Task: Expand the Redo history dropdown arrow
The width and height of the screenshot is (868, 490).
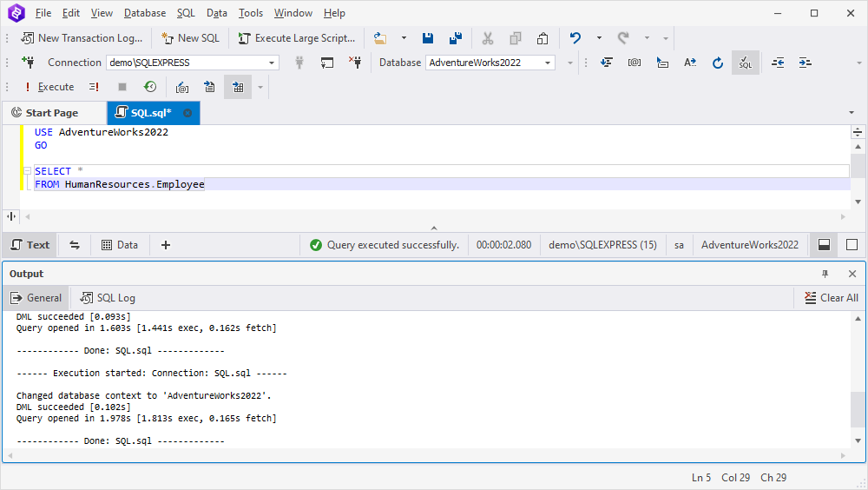Action: tap(648, 38)
